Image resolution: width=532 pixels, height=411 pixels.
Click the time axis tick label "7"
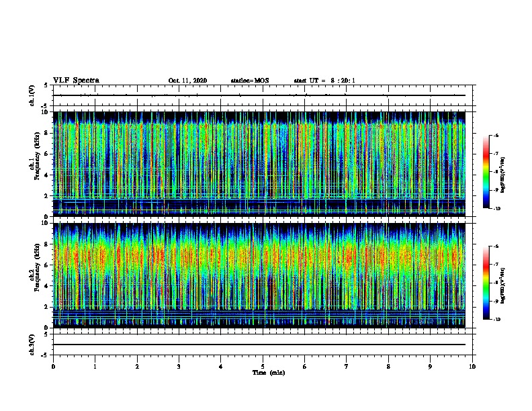(347, 367)
